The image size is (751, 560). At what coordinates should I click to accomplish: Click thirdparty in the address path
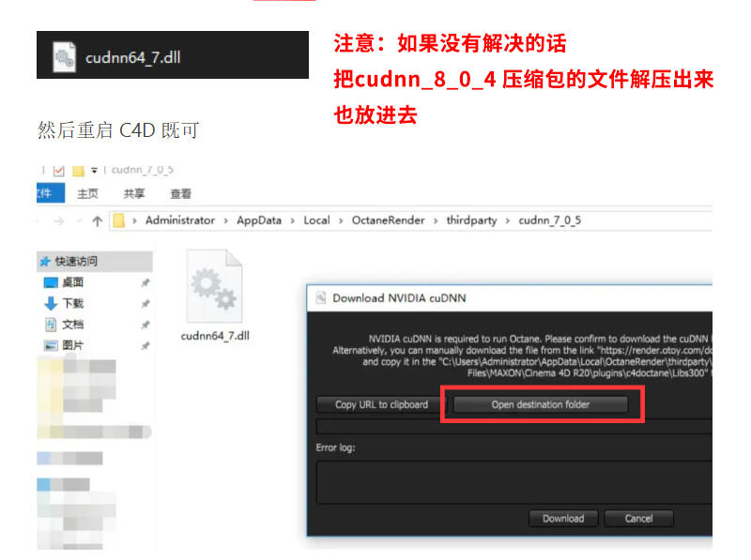click(x=472, y=220)
